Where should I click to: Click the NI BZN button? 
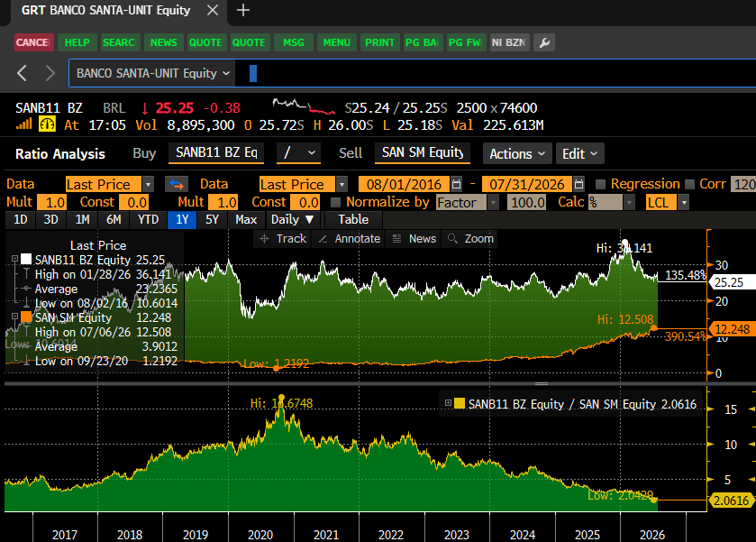pos(510,42)
